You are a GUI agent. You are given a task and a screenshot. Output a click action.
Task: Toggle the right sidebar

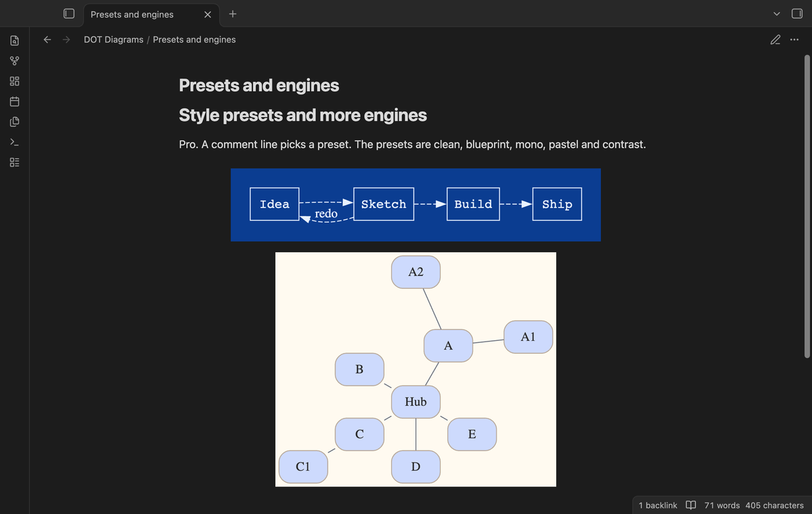(x=796, y=14)
